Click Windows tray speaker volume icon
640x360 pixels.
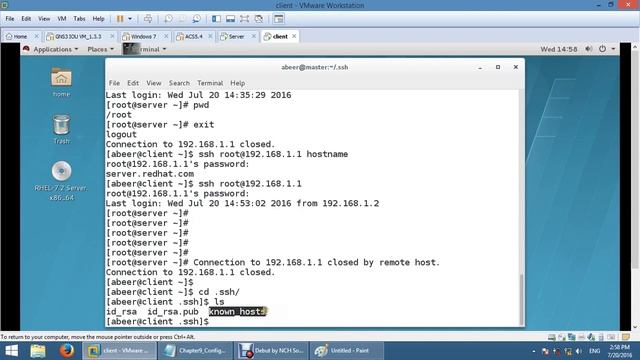pos(579,351)
